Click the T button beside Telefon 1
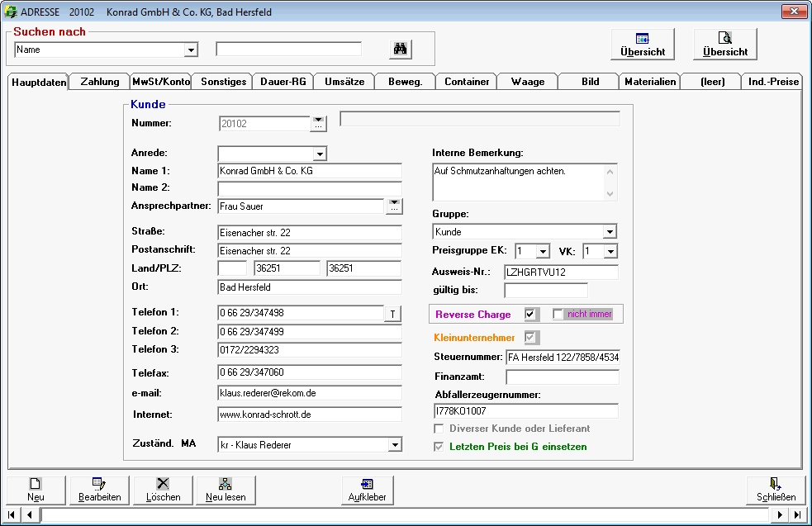812x526 pixels. click(392, 313)
